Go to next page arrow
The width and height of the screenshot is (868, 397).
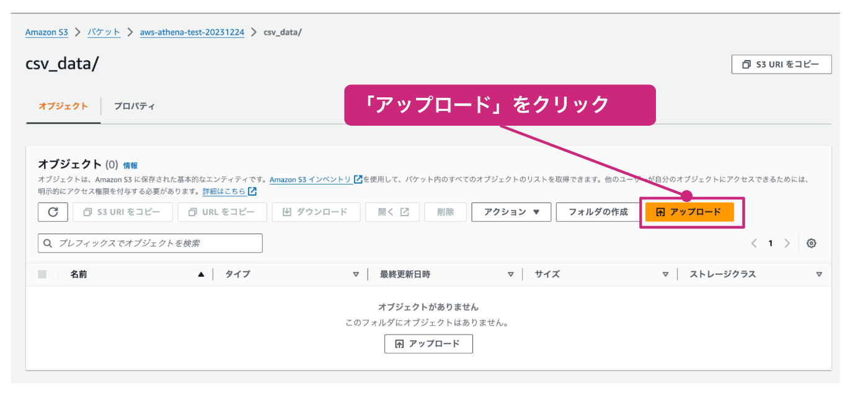(787, 243)
